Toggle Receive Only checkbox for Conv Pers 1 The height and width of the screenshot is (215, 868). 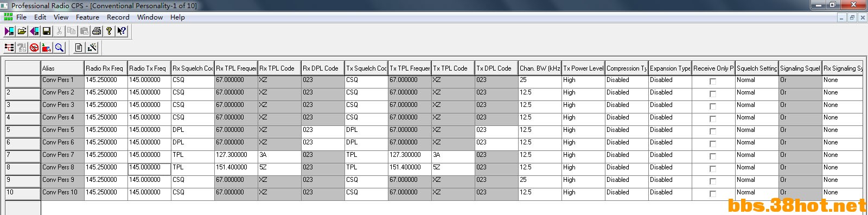713,81
